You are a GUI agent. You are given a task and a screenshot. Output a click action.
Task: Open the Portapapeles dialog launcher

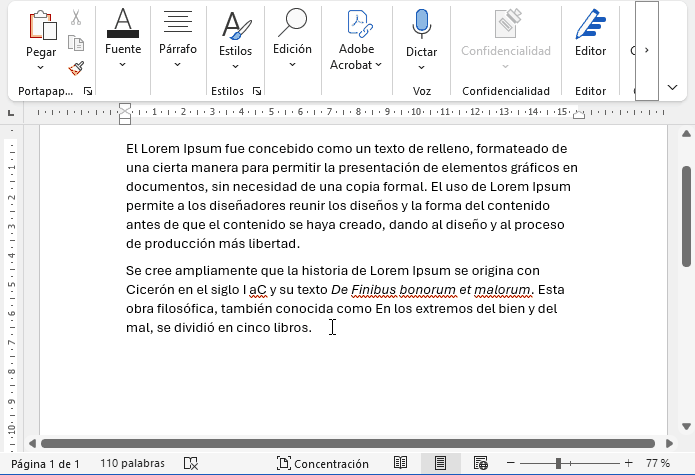click(88, 91)
